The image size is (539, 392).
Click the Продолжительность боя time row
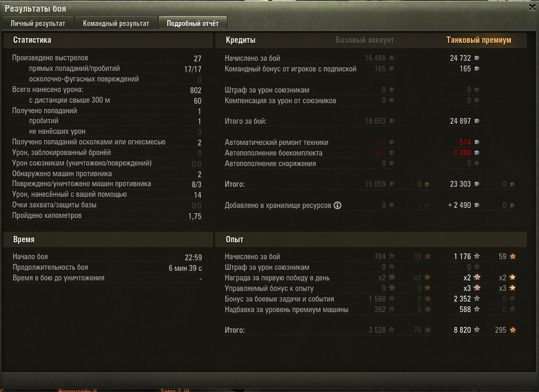click(107, 268)
